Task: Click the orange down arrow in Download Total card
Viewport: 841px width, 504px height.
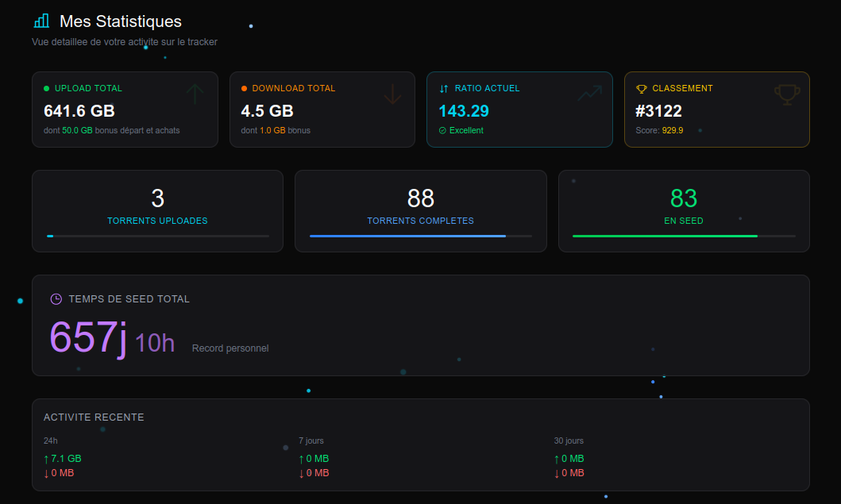Action: click(392, 94)
